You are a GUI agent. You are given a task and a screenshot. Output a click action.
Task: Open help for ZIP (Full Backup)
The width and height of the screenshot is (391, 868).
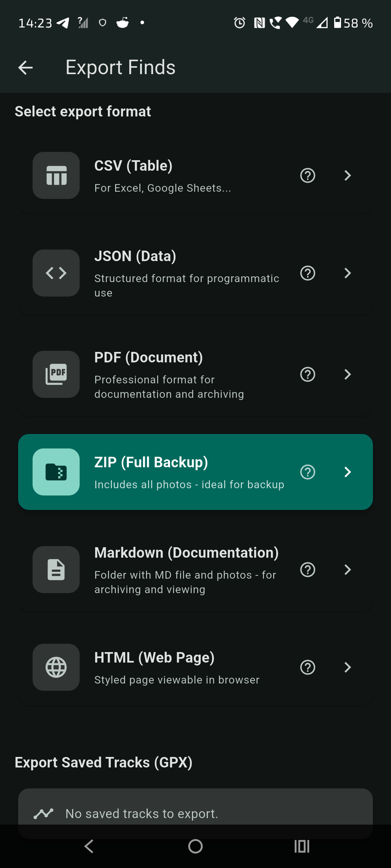tap(308, 472)
